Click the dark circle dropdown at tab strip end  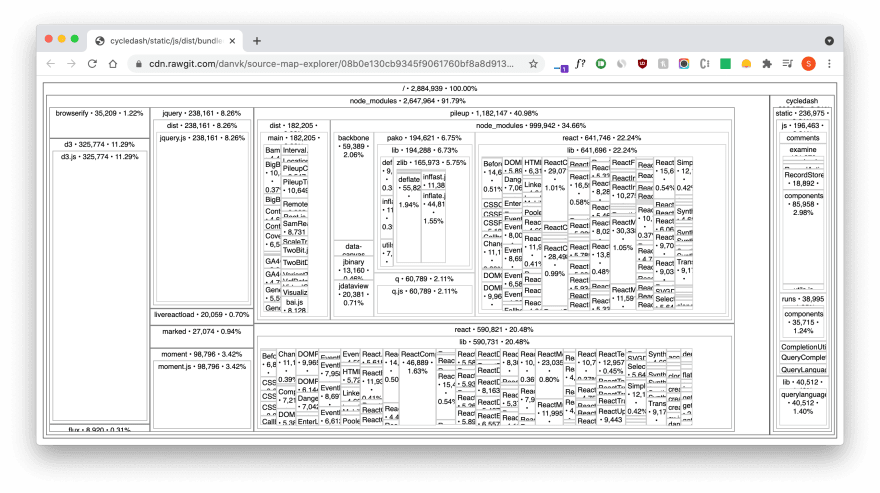(829, 41)
